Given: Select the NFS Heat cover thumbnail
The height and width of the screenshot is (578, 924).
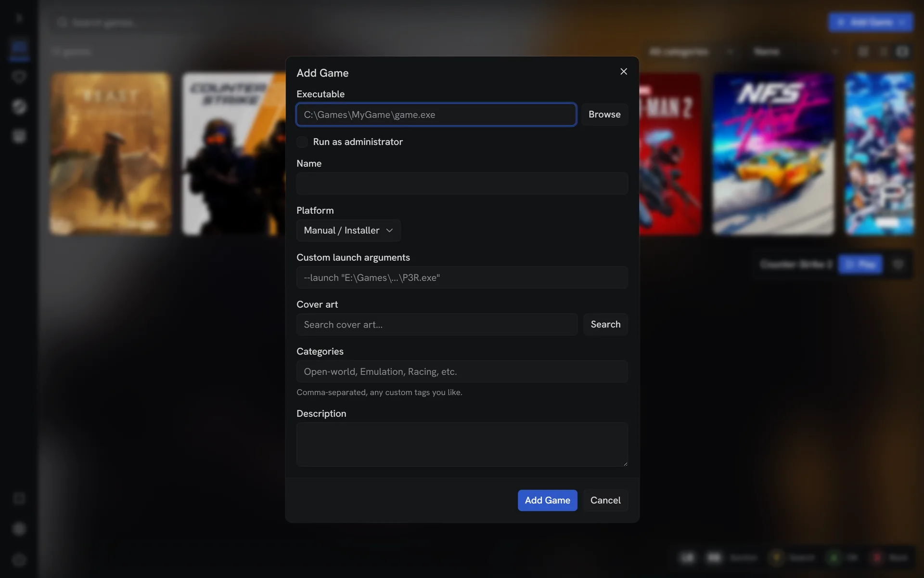Looking at the screenshot, I should point(773,154).
